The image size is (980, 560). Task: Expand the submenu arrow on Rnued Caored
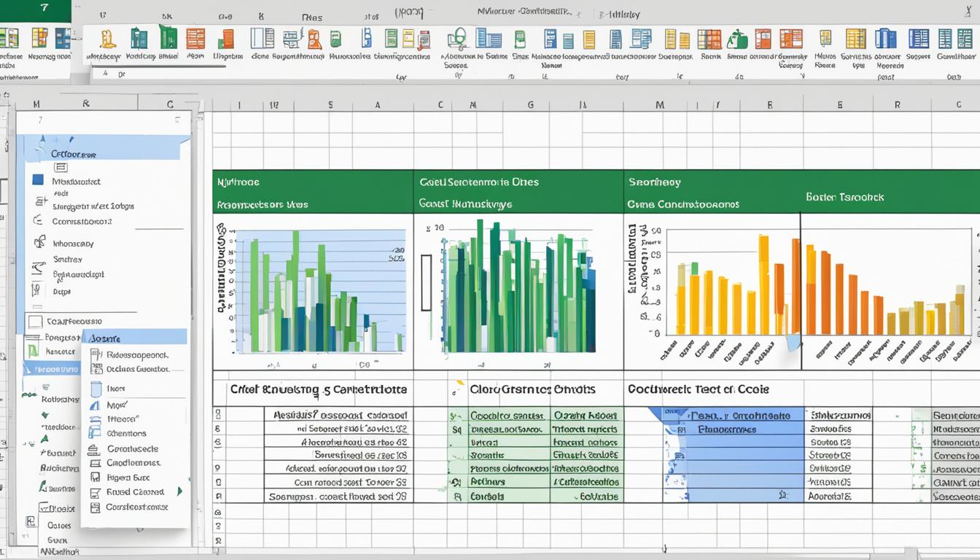179,491
